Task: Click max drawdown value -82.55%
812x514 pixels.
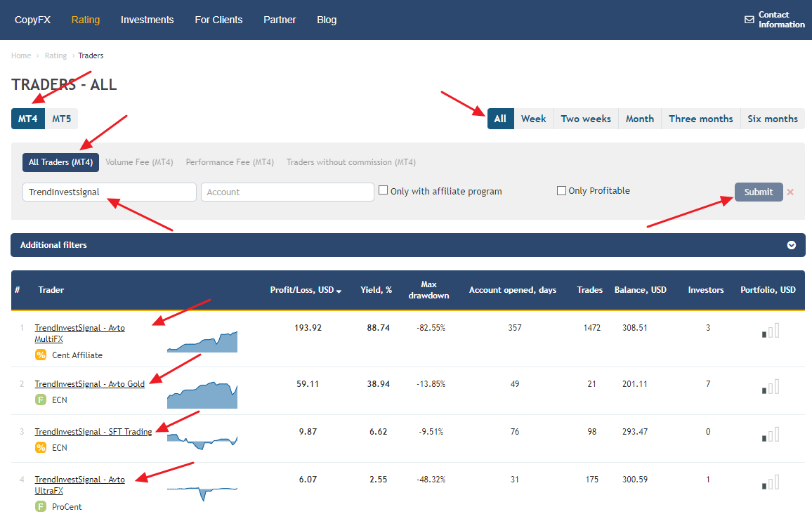Action: pyautogui.click(x=431, y=328)
